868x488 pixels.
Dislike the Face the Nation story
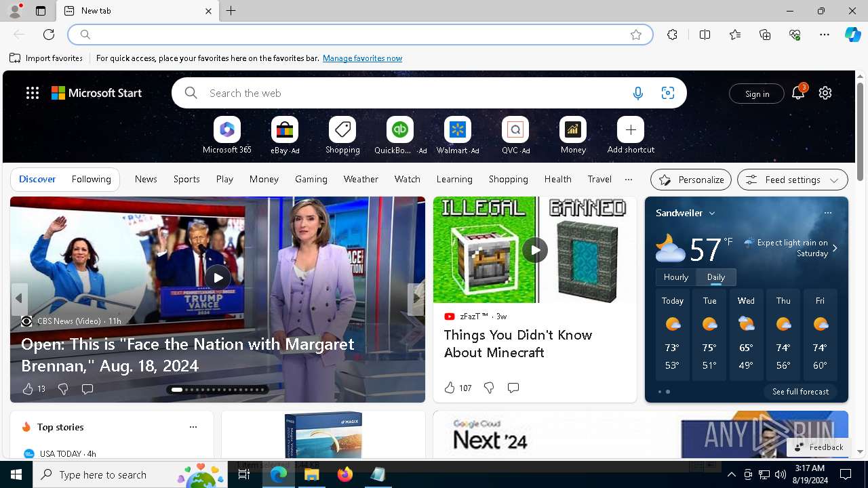click(x=63, y=389)
